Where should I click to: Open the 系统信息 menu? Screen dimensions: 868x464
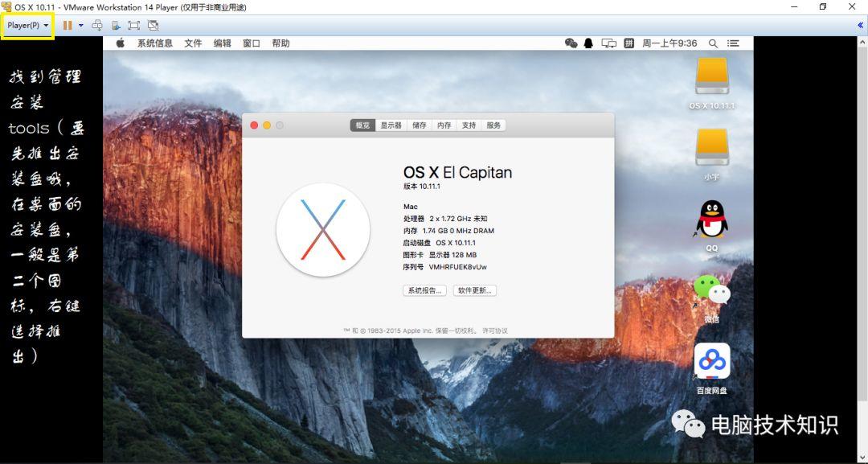[155, 43]
